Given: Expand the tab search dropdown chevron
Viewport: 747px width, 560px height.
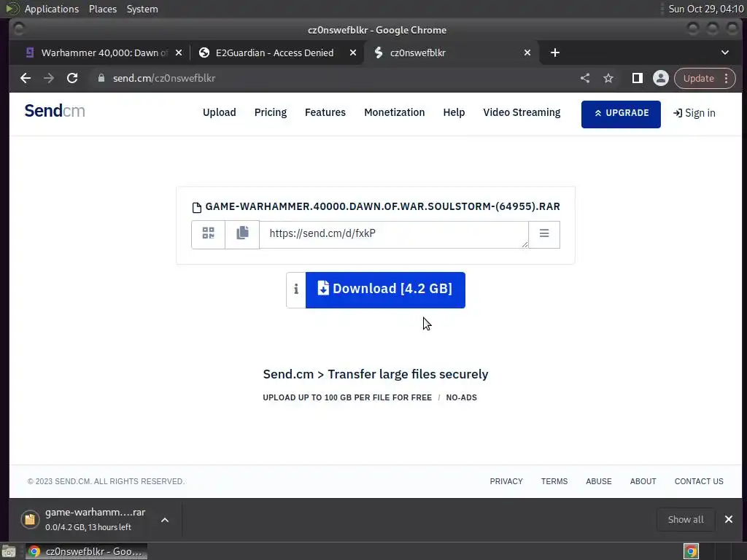Looking at the screenshot, I should click(725, 52).
